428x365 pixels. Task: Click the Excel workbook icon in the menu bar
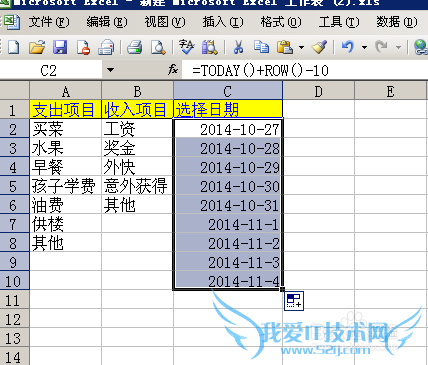pos(12,22)
